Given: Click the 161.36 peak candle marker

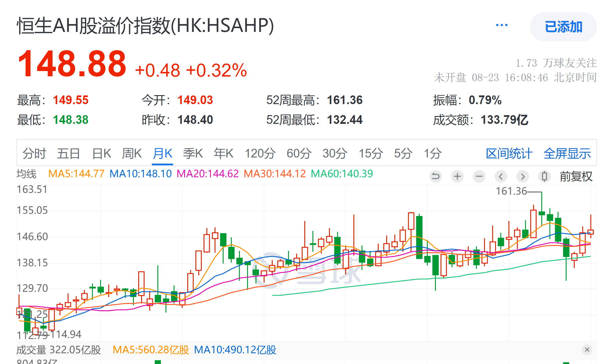Looking at the screenshot, I should [x=511, y=191].
